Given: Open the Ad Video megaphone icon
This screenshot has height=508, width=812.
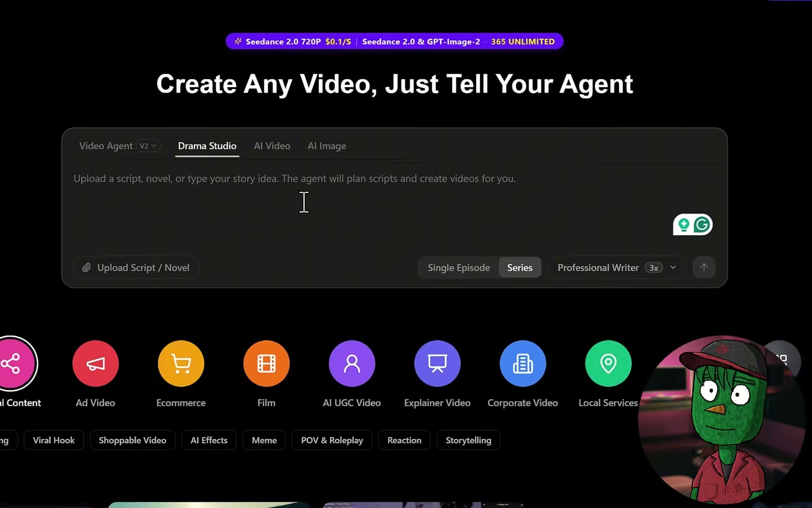Looking at the screenshot, I should [95, 364].
